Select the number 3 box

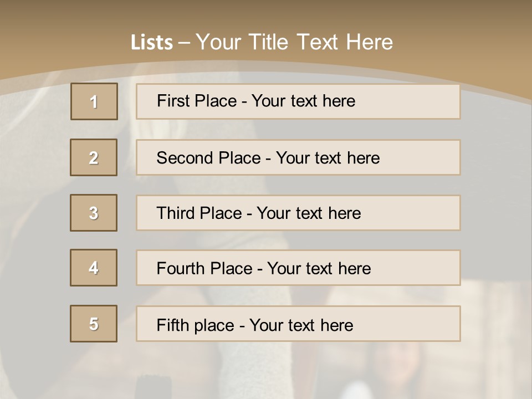(x=94, y=213)
